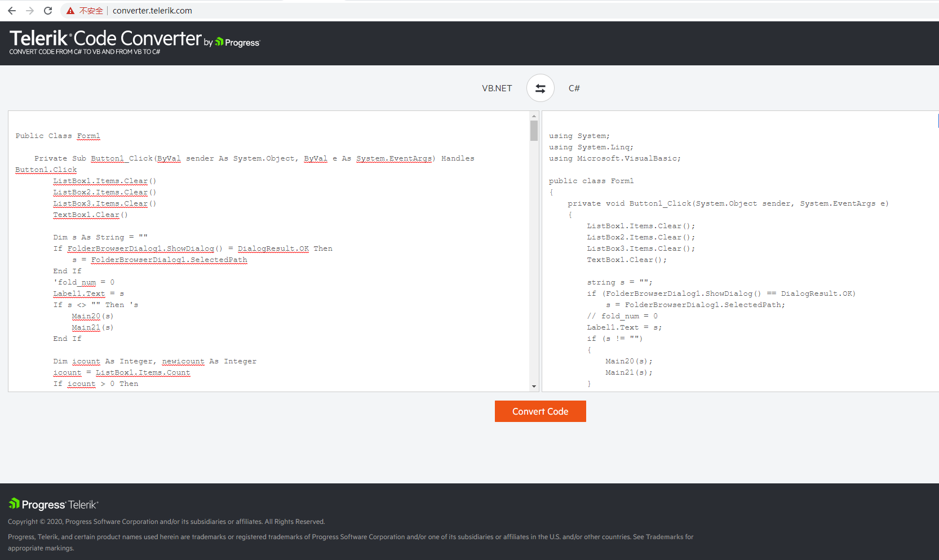Viewport: 939px width, 560px height.
Task: Place cursor on 'using Microsoft.VisualBasic;' line
Action: [615, 158]
